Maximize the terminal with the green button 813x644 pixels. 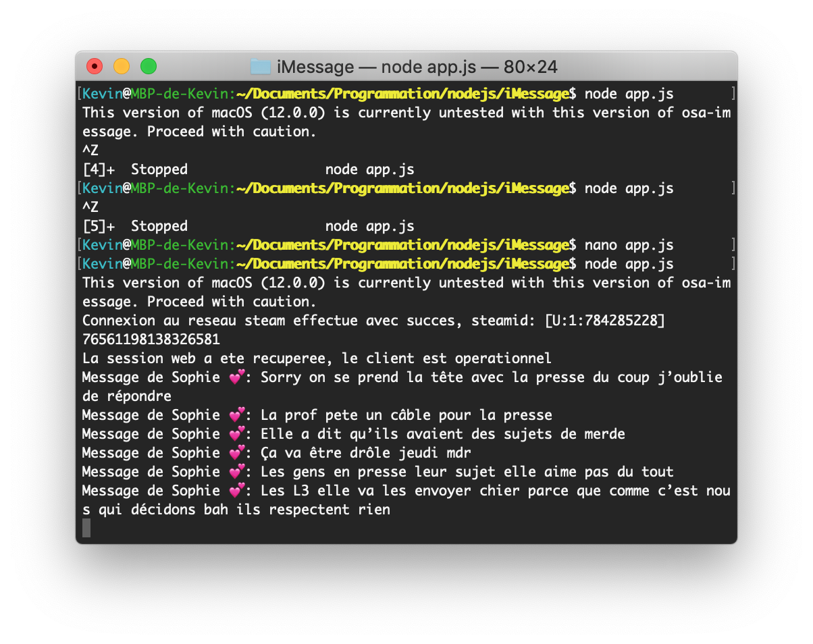click(x=149, y=66)
